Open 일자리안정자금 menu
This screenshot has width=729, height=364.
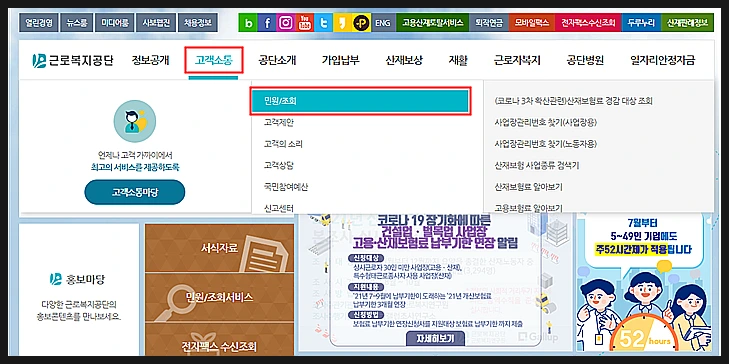tap(663, 60)
